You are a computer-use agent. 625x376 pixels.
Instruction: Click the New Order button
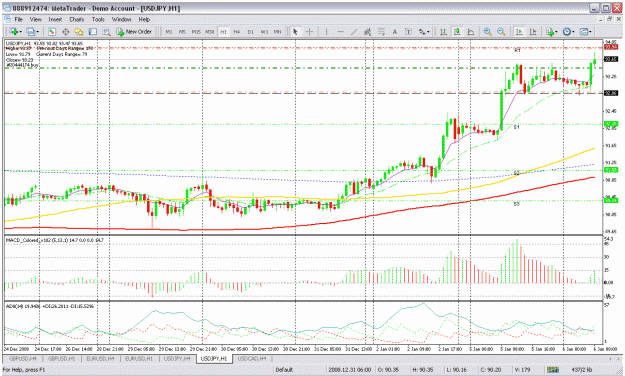[134, 31]
